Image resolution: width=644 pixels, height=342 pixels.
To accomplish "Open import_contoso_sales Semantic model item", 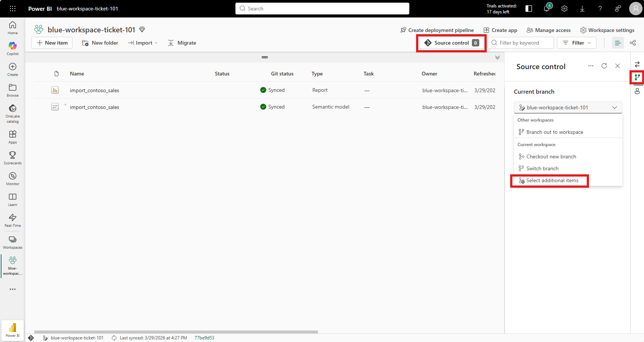I will 94,107.
